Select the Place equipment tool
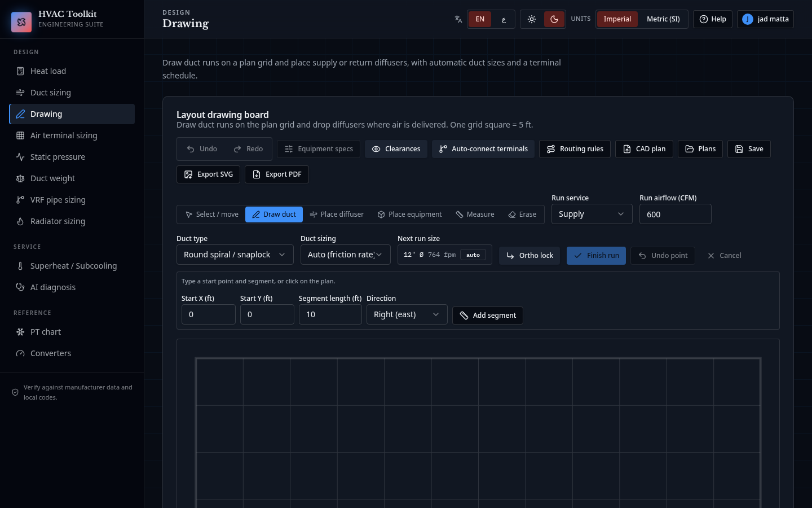The image size is (812, 508). [x=410, y=214]
